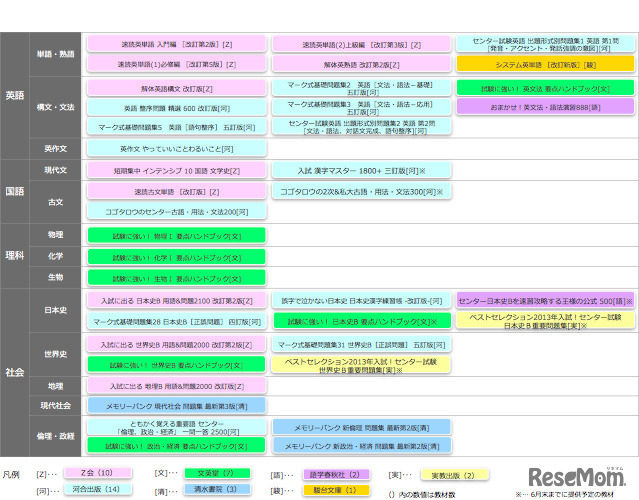Screen dimensions: 639x500
Task: Click the 生物 category label
Action: [55, 278]
